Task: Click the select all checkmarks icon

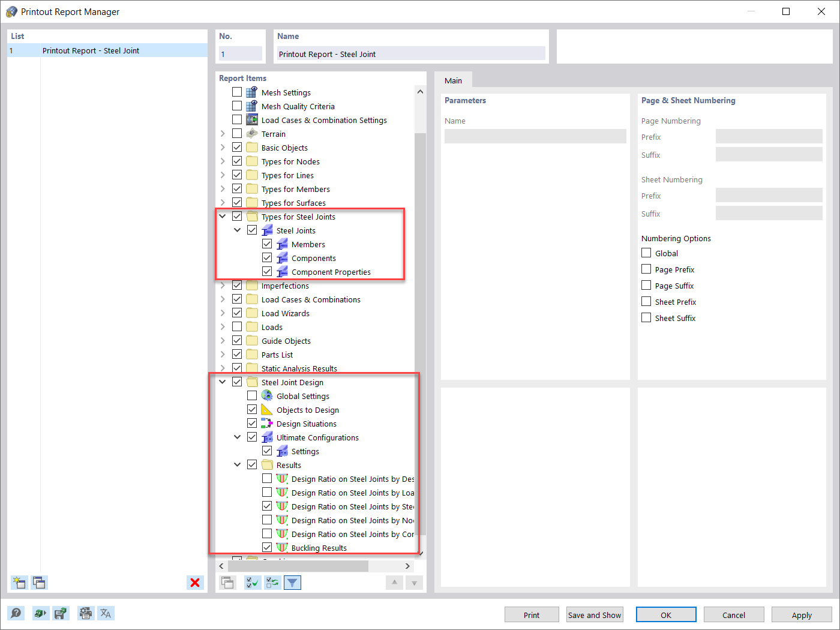Action: [x=253, y=582]
